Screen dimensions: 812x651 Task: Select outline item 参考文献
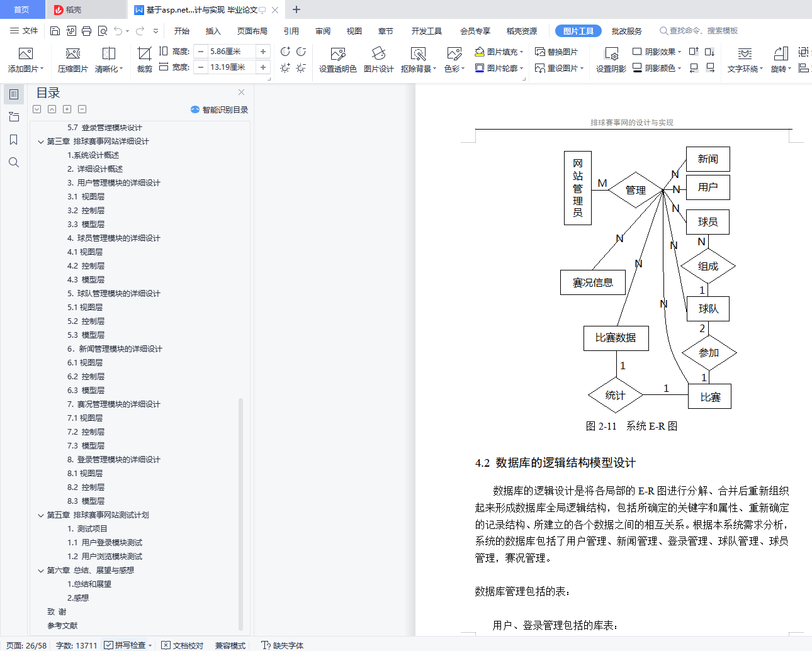62,626
